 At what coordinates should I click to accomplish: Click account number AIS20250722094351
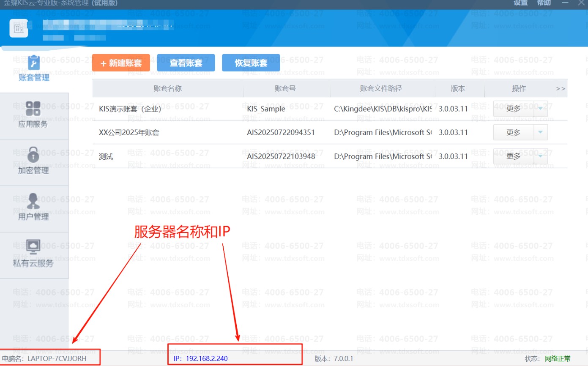[281, 133]
